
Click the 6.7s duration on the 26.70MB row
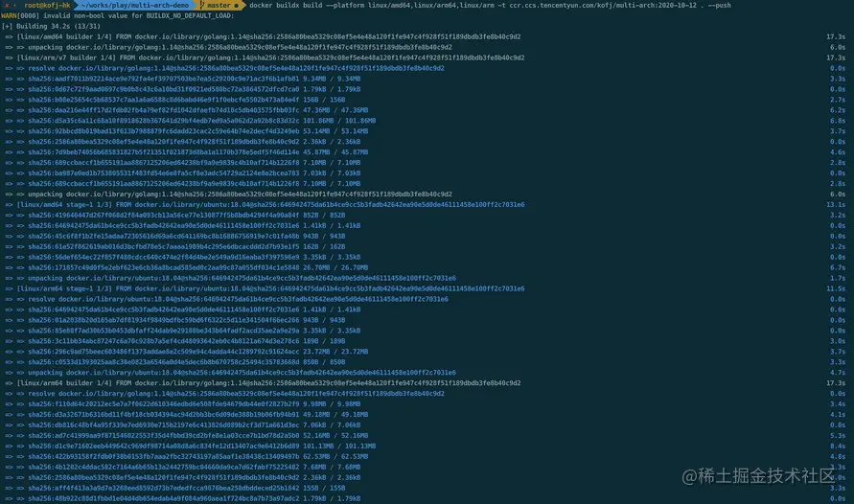pyautogui.click(x=838, y=267)
